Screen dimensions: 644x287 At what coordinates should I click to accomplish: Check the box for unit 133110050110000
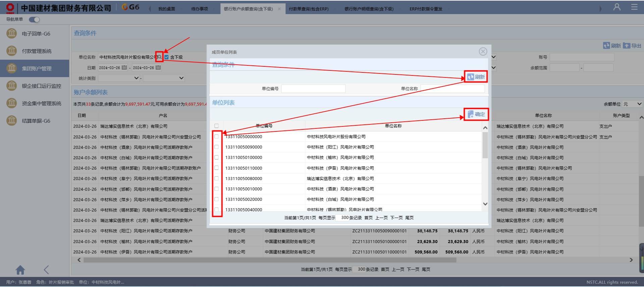(x=216, y=168)
